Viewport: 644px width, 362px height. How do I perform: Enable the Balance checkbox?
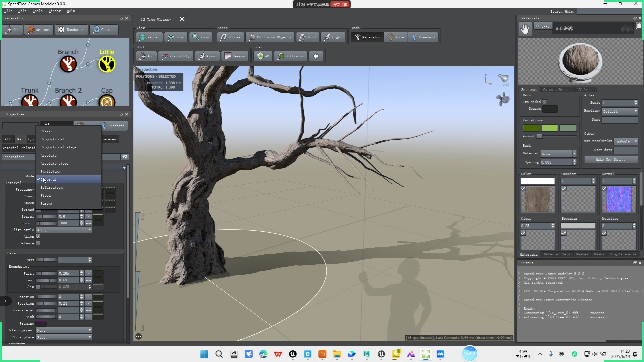[x=38, y=243]
